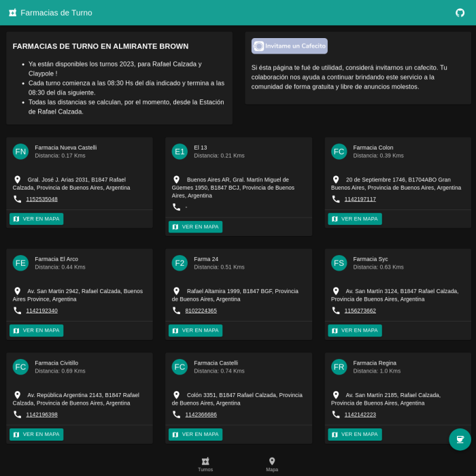Click location pin in Farmacia Regina card
This screenshot has width=476, height=476.
point(336,394)
